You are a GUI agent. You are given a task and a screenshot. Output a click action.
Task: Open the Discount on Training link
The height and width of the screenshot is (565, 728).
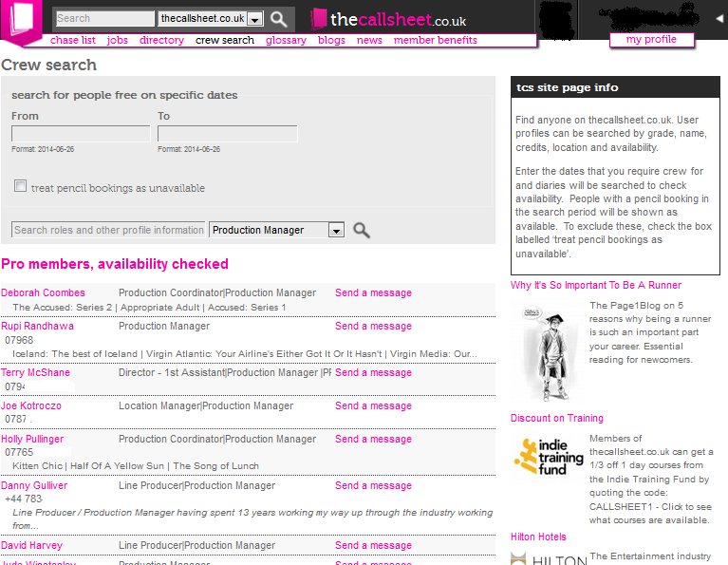tap(557, 418)
